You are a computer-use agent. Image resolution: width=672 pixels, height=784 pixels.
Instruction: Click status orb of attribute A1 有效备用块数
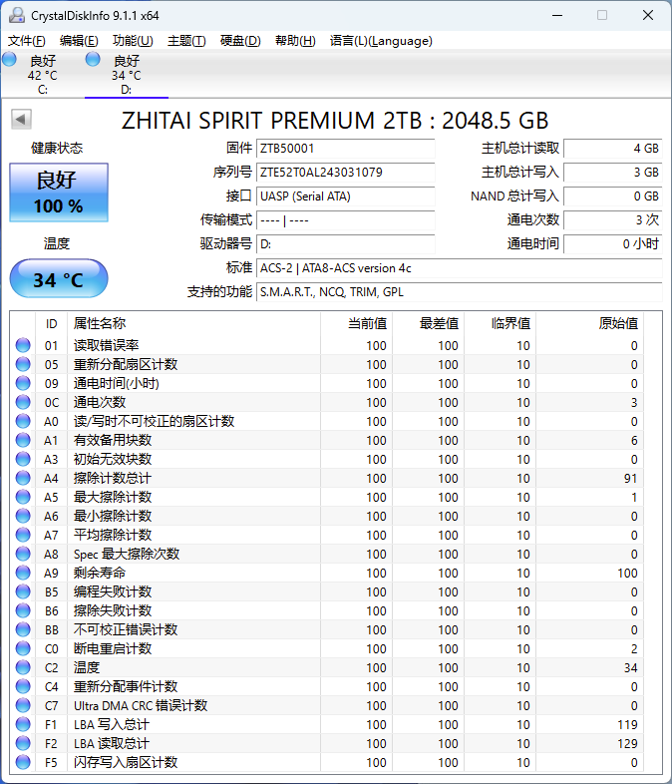pyautogui.click(x=23, y=441)
